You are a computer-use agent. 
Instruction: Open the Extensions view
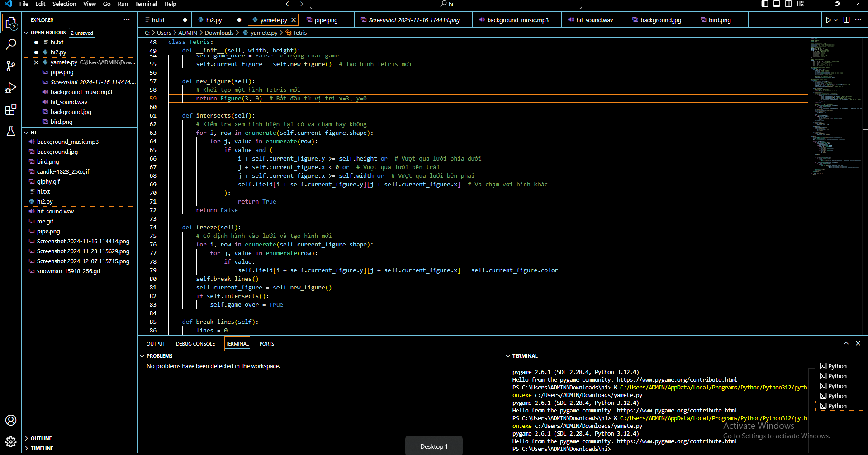11,109
